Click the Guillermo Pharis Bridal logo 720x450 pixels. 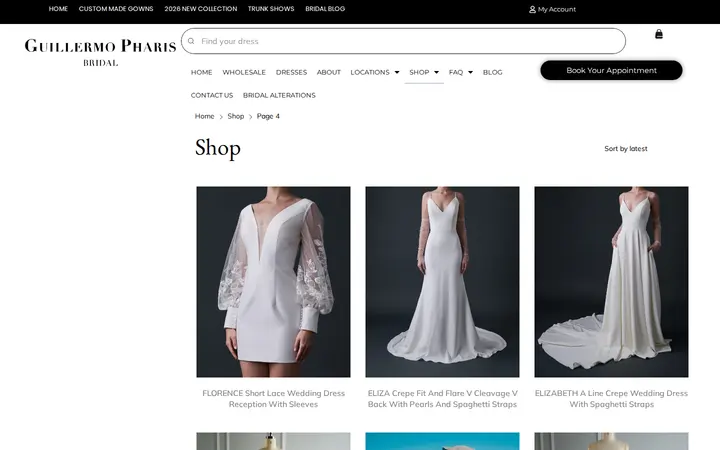(x=101, y=52)
